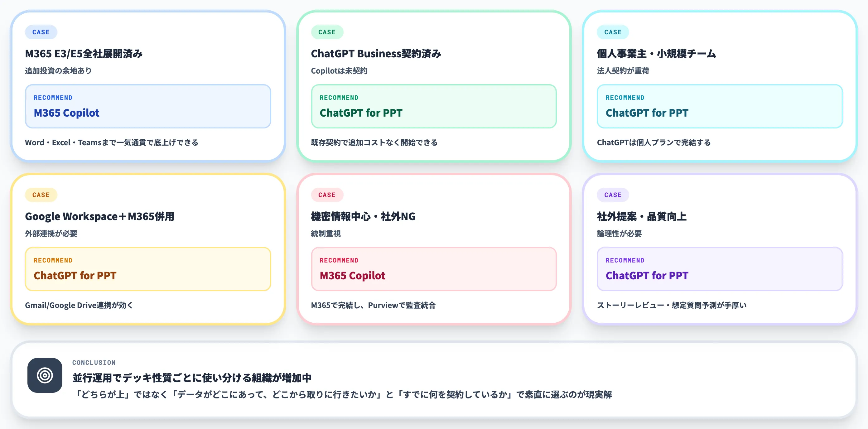Viewport: 868px width, 429px height.
Task: Click RECOMMEND label in the purple box
Action: pos(625,261)
